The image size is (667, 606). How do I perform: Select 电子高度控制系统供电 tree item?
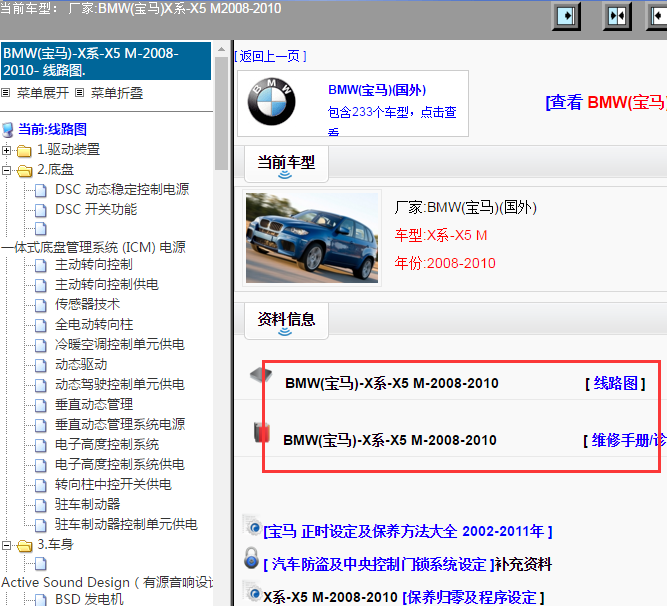click(x=120, y=465)
